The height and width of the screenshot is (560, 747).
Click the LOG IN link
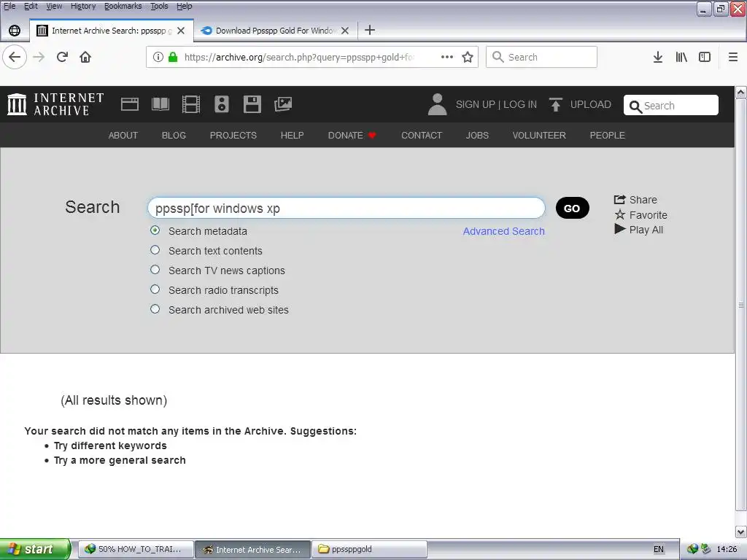[520, 105]
